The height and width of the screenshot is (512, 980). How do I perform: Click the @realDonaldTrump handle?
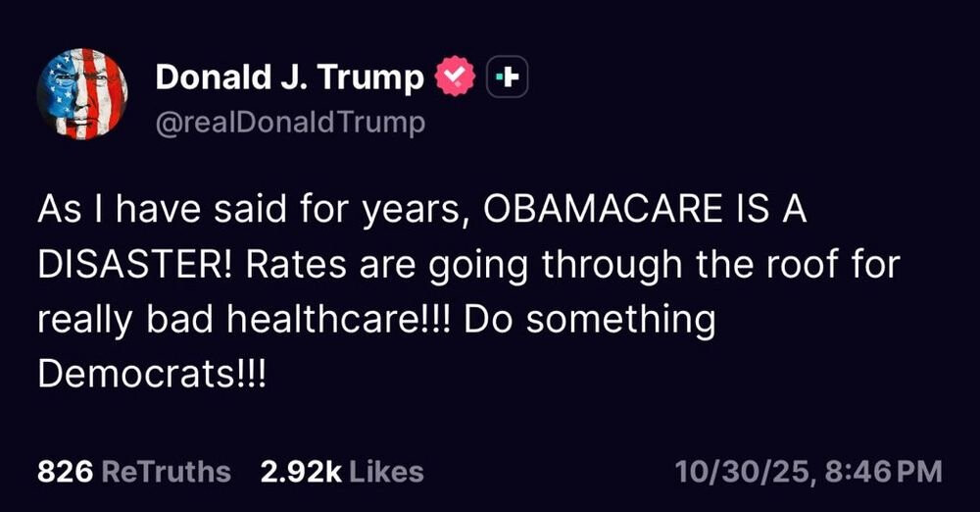(290, 122)
